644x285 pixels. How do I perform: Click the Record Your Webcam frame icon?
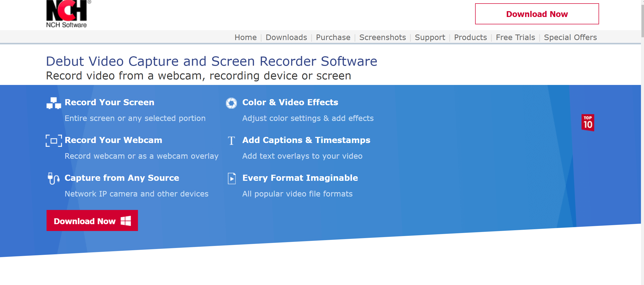(54, 141)
